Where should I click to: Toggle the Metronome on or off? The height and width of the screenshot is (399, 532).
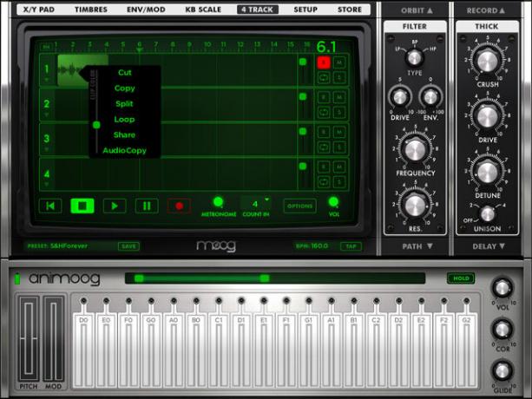coord(218,202)
